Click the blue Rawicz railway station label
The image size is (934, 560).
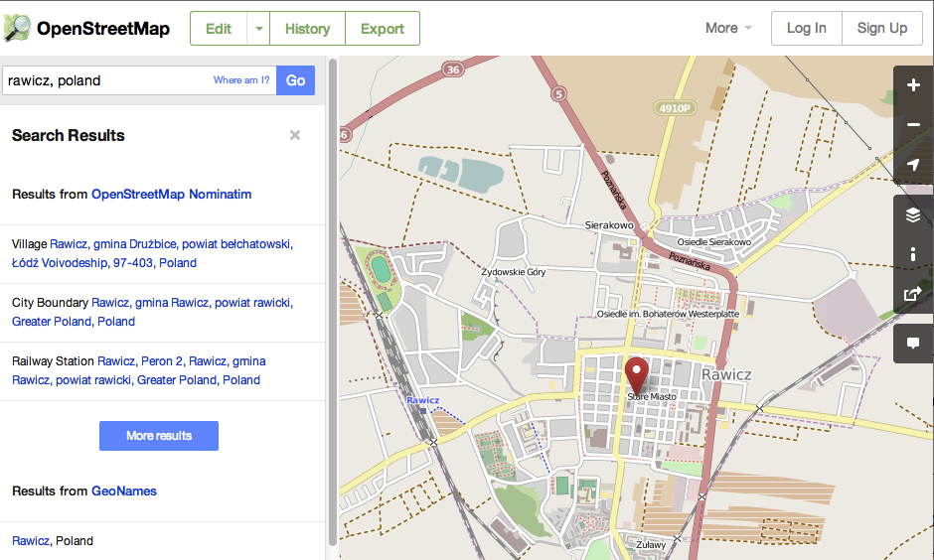click(x=422, y=400)
